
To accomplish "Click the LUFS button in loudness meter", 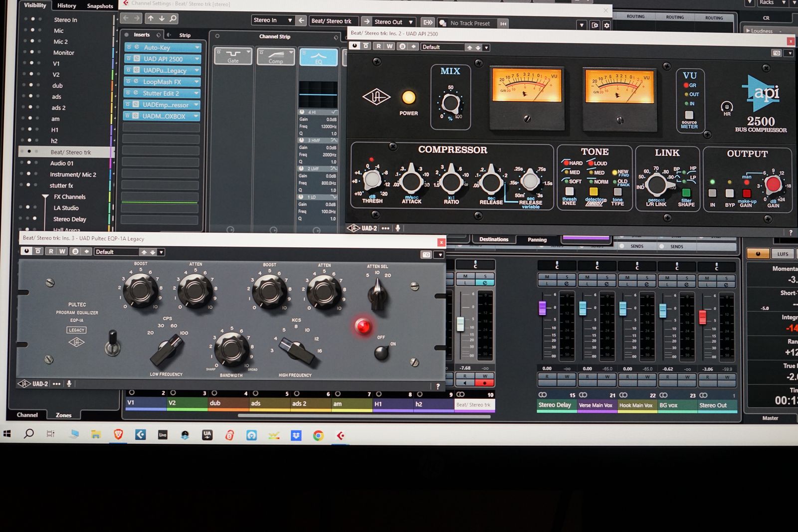I will click(782, 254).
